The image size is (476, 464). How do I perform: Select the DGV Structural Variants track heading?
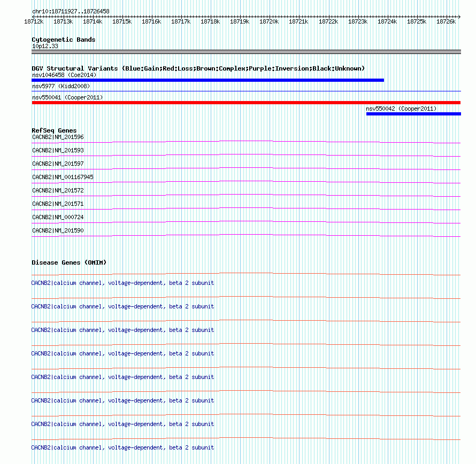click(198, 68)
